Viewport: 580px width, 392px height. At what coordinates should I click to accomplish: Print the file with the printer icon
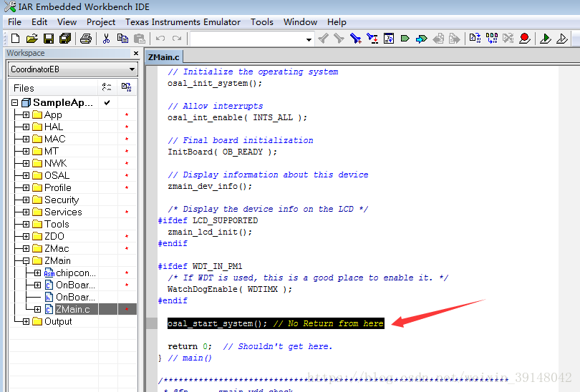coord(86,39)
